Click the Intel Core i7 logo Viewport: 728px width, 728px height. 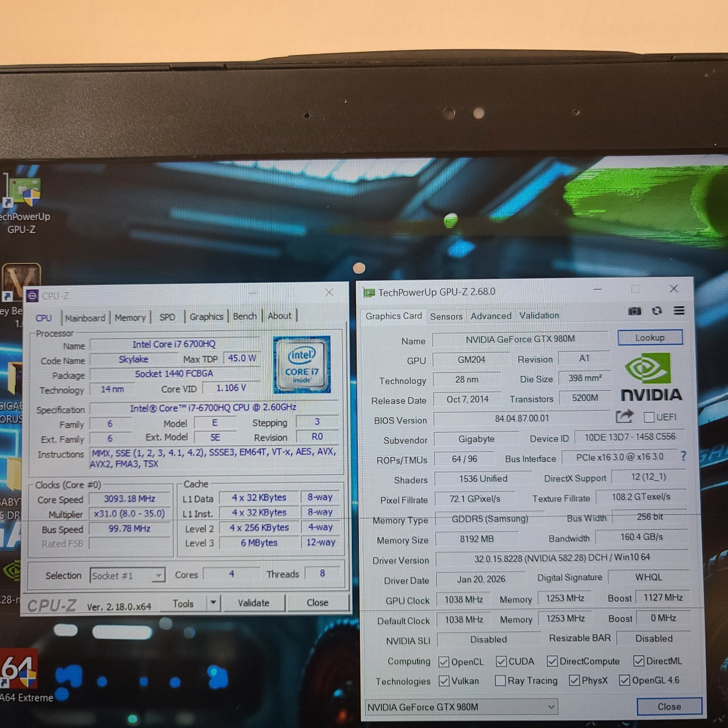tap(302, 364)
